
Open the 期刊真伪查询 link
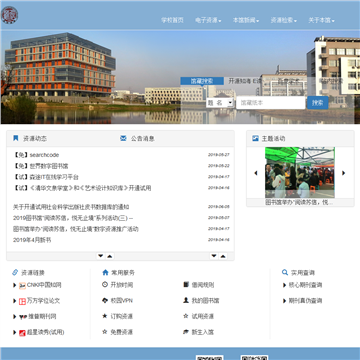point(305,301)
